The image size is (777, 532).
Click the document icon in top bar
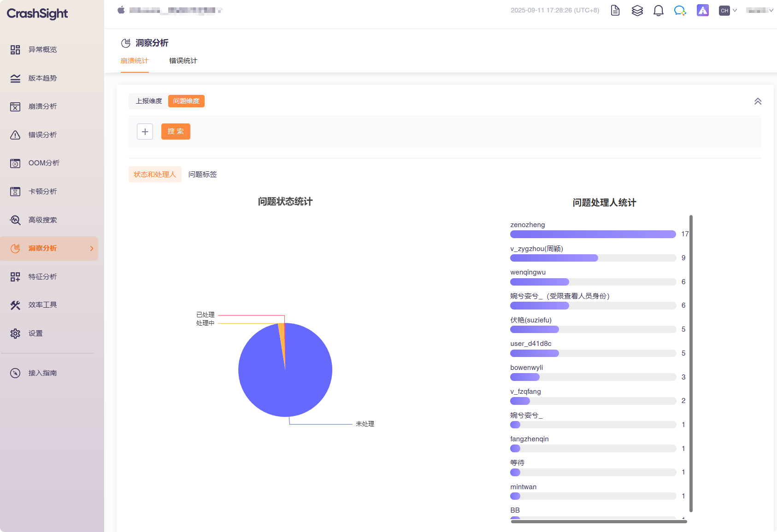tap(615, 11)
